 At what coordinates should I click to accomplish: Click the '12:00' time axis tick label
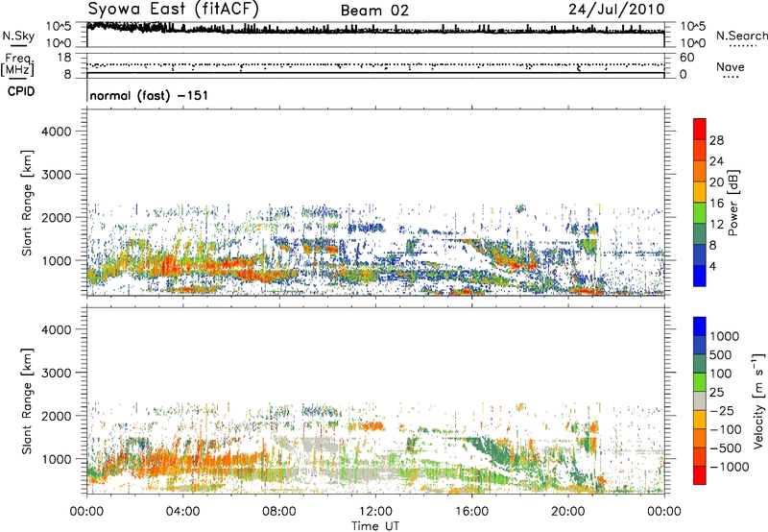pos(375,512)
